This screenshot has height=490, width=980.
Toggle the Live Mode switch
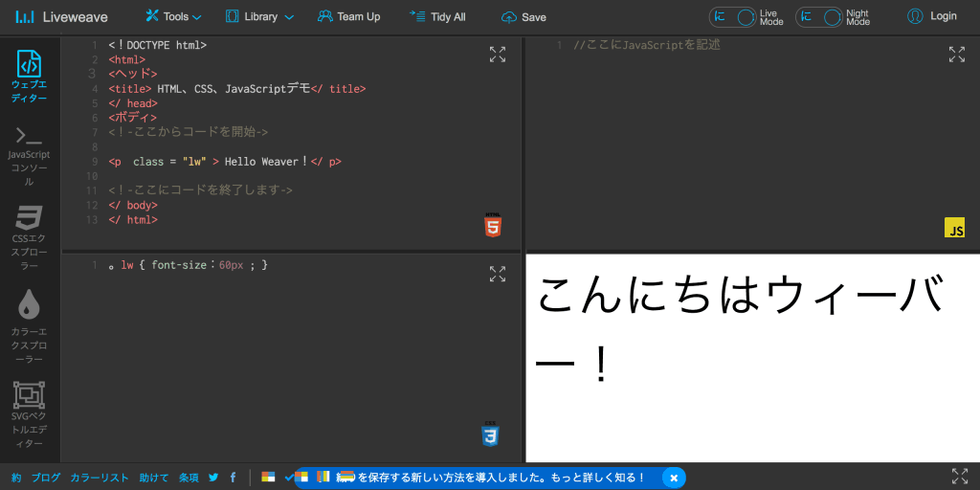[732, 17]
